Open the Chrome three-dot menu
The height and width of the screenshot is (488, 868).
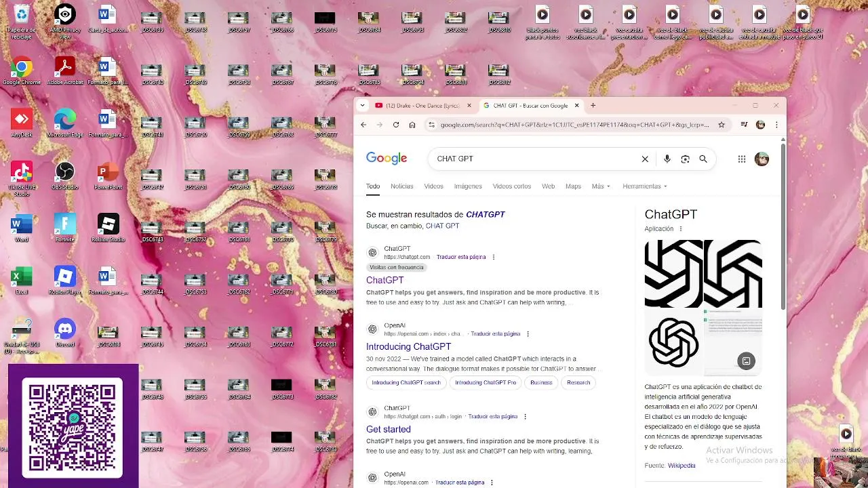(776, 125)
